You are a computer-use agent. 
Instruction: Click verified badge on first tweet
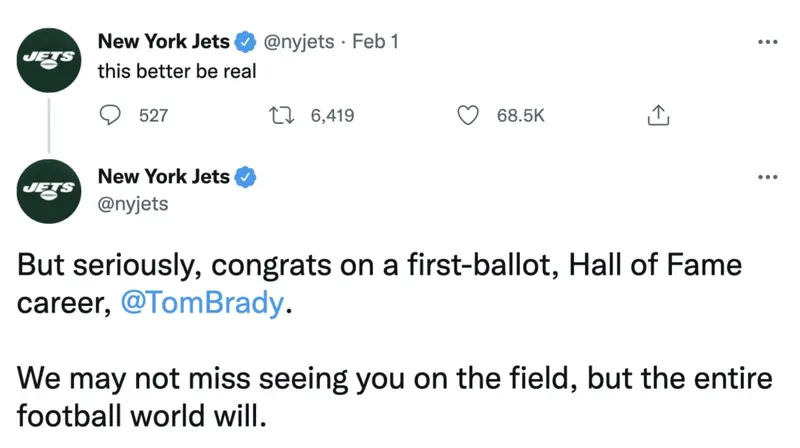click(x=246, y=42)
